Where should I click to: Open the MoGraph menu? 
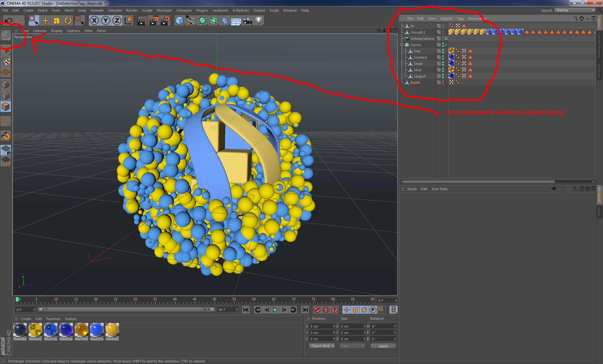click(164, 10)
